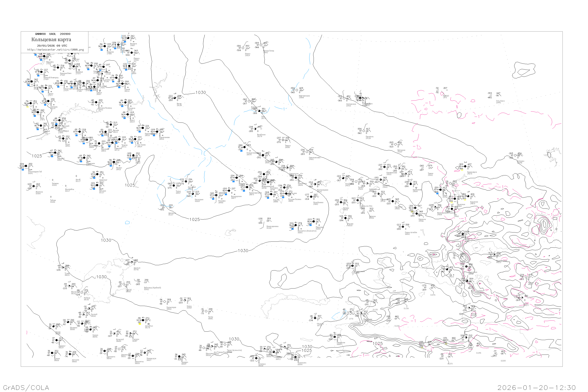Click the blue square marker under Шира station
The image size is (588, 392).
(437, 193)
